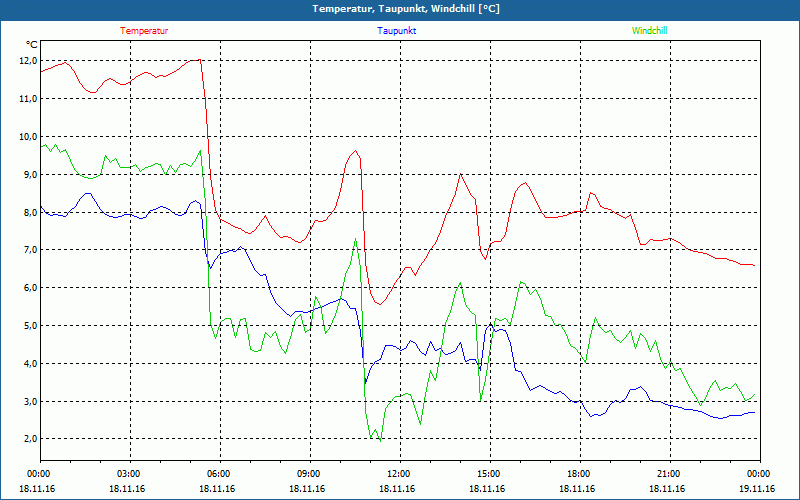Click the blue Taupunkt legend label
Screen dimensions: 800x500
point(396,31)
